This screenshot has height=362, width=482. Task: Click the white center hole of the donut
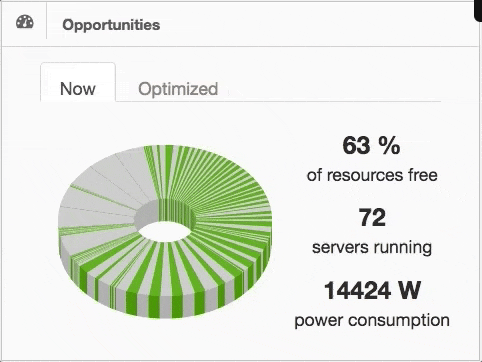[164, 231]
